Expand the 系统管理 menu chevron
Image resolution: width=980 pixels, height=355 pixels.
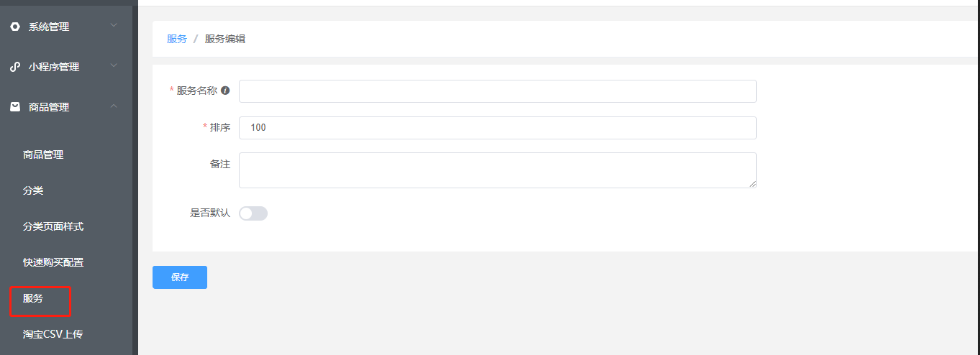point(114,26)
